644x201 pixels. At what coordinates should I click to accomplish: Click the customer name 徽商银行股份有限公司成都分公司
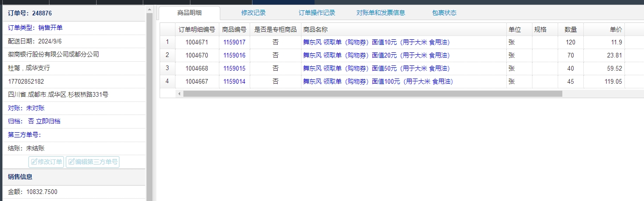point(54,54)
